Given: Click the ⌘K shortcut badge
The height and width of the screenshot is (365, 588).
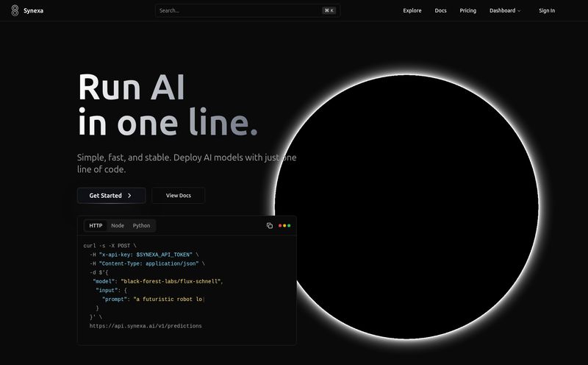Looking at the screenshot, I should 329,10.
